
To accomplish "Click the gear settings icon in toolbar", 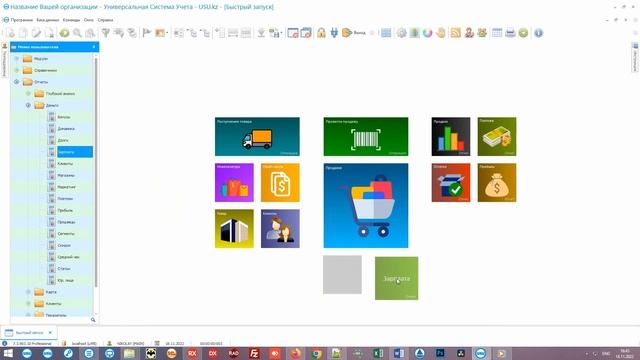I will coord(402,33).
